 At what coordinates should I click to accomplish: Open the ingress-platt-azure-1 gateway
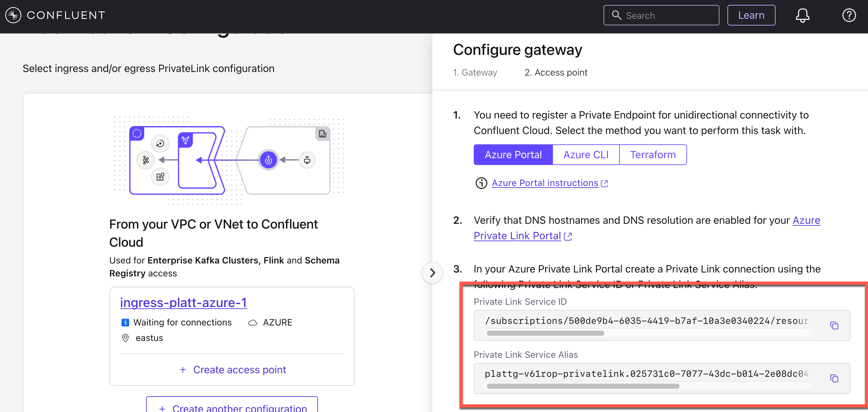[x=183, y=302]
